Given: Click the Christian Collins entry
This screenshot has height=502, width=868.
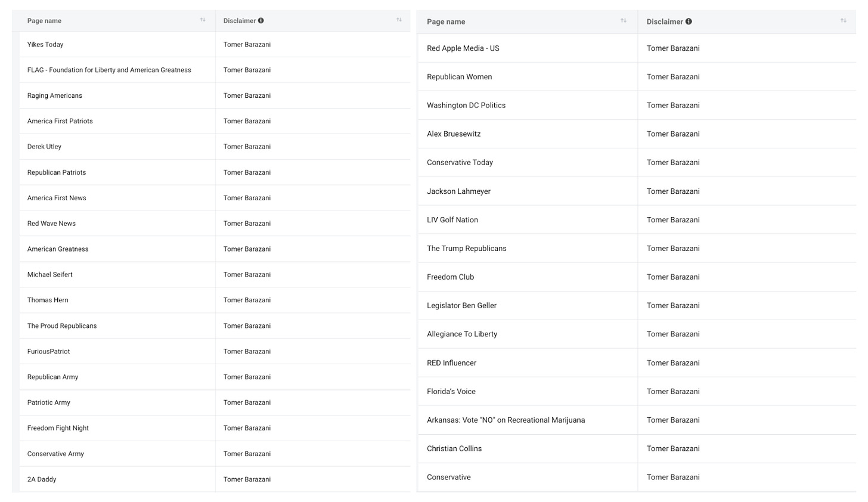Looking at the screenshot, I should click(454, 449).
